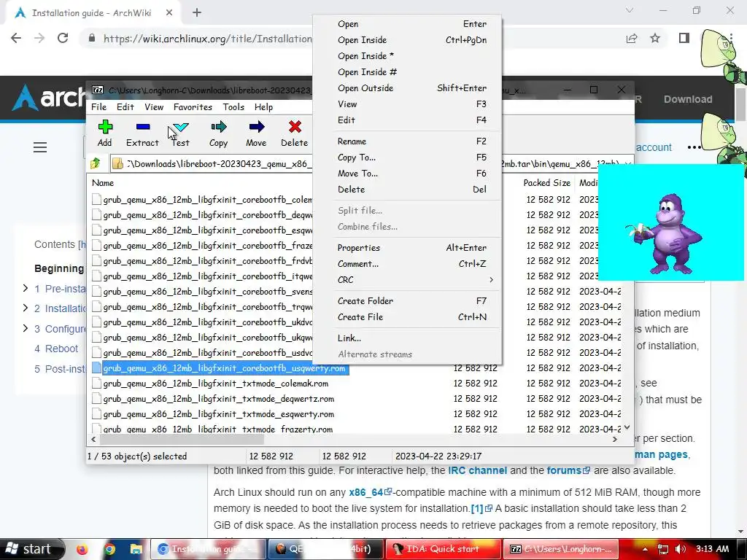The width and height of the screenshot is (747, 560).
Task: Click the Add toolbar icon in 7-Zip
Action: point(105,127)
